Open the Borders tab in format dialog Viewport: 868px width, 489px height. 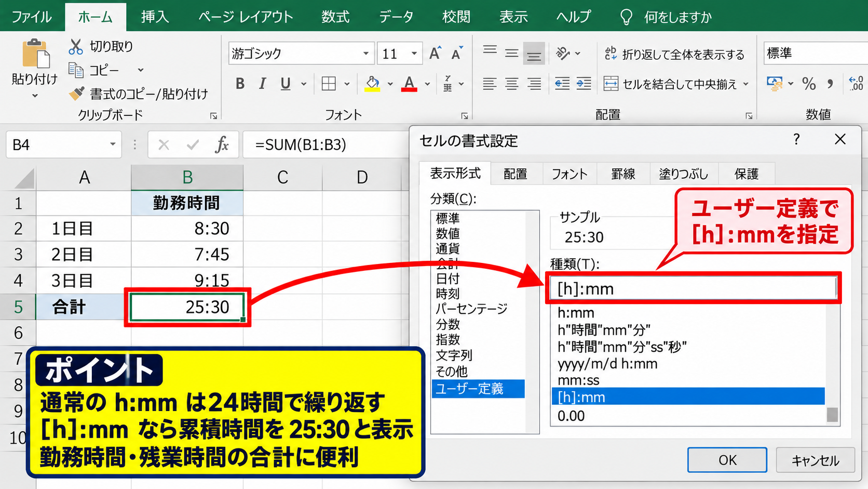pyautogui.click(x=623, y=174)
